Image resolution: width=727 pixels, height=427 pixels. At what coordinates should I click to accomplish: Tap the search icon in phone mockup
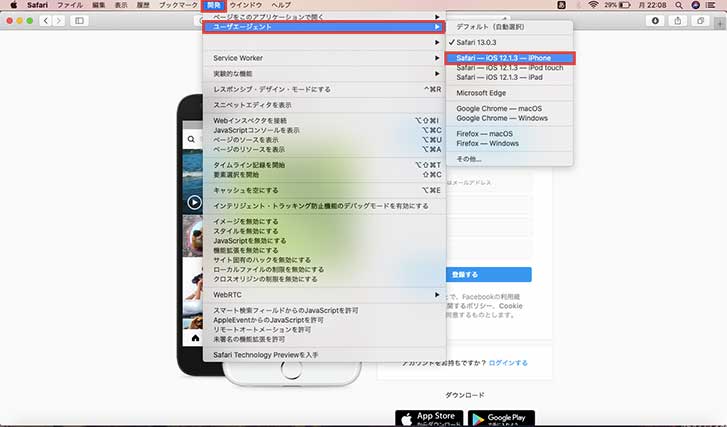pos(191,139)
